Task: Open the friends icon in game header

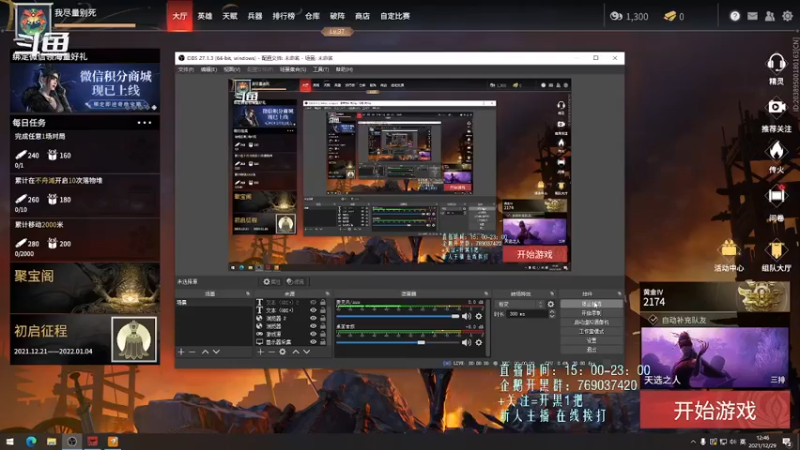Action: tap(770, 16)
